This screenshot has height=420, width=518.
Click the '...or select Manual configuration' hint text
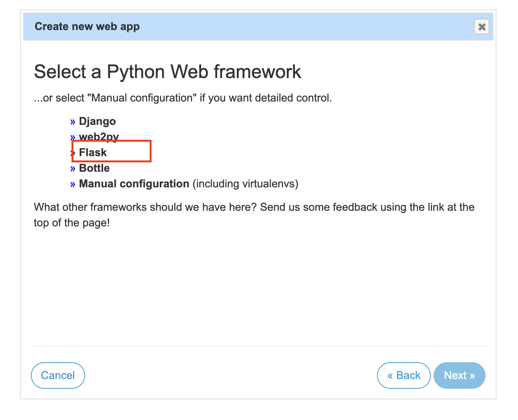pyautogui.click(x=183, y=98)
